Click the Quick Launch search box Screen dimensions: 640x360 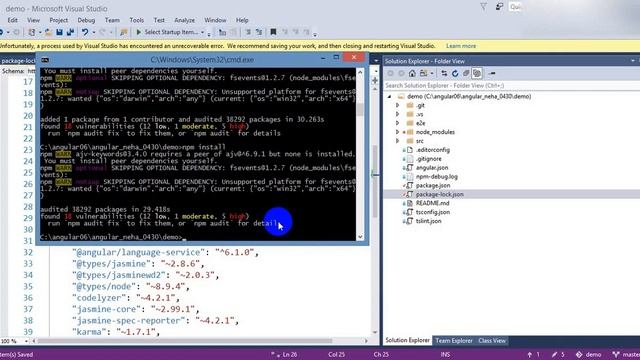coord(515,7)
